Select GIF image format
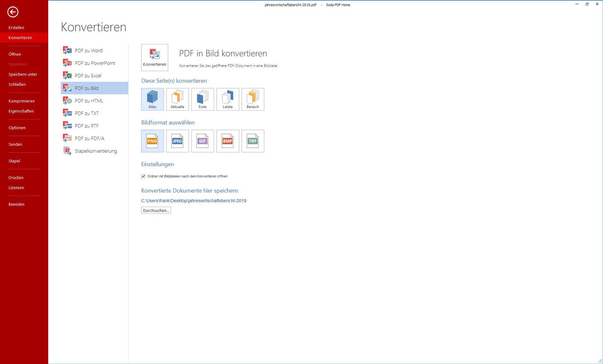The image size is (603, 364). pos(203,141)
